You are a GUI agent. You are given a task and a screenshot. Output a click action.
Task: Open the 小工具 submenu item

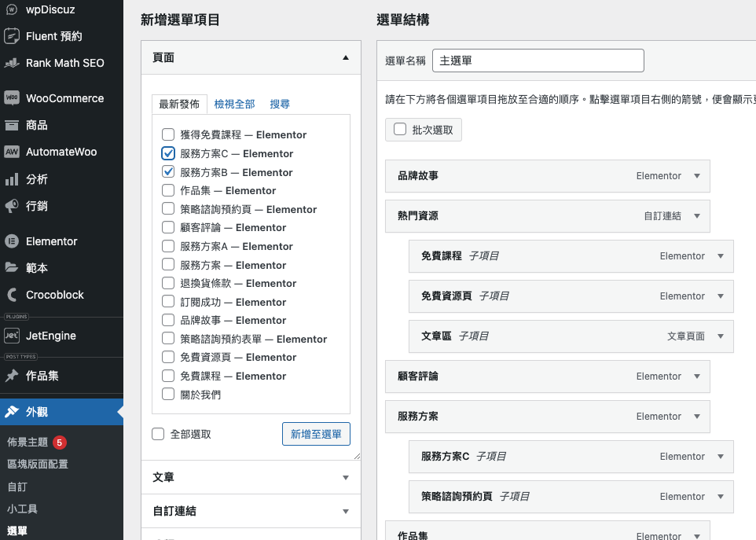(x=22, y=509)
